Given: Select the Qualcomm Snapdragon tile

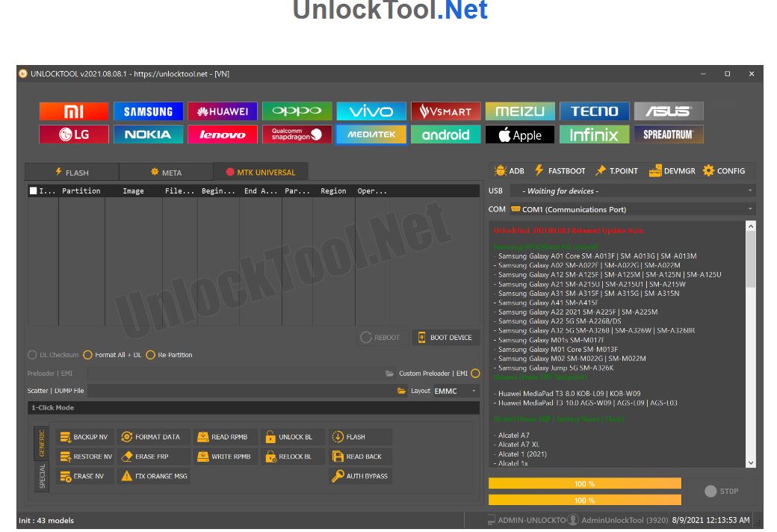Looking at the screenshot, I should tap(297, 134).
